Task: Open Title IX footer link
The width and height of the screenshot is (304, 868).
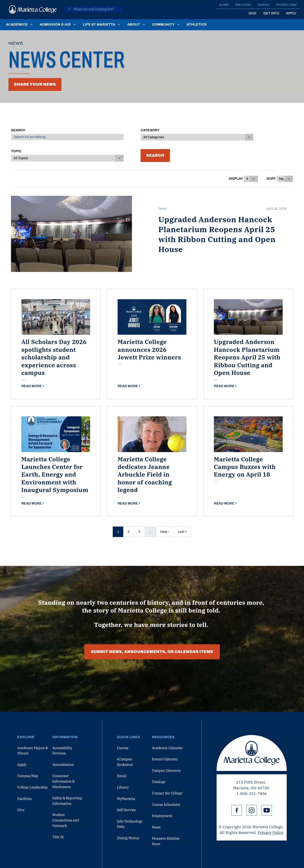Action: click(58, 837)
